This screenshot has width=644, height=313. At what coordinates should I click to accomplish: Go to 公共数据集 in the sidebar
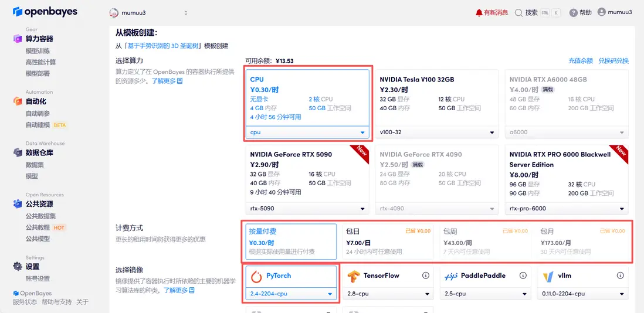(40, 216)
